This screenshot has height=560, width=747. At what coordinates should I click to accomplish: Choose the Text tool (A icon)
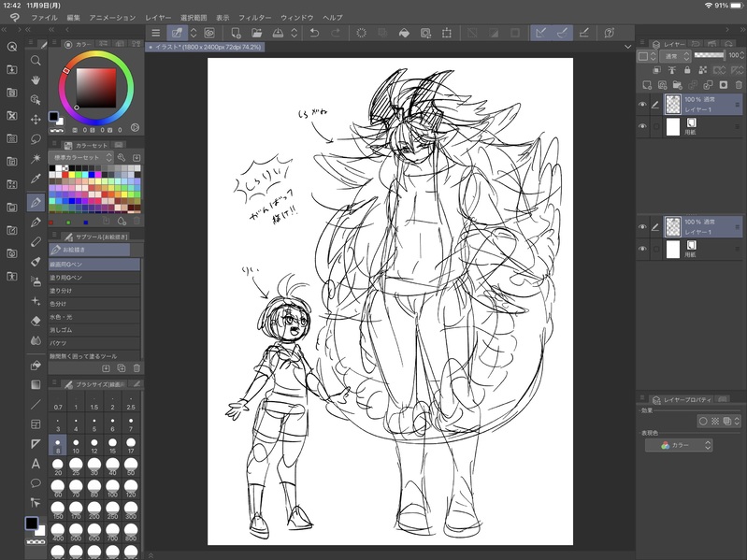pos(36,464)
